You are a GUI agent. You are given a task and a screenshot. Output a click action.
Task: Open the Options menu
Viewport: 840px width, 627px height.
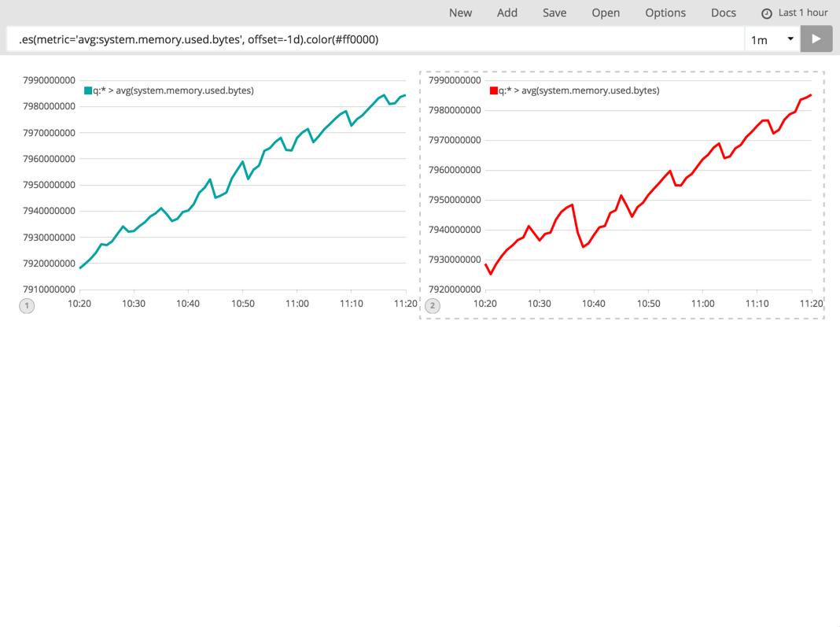[665, 13]
